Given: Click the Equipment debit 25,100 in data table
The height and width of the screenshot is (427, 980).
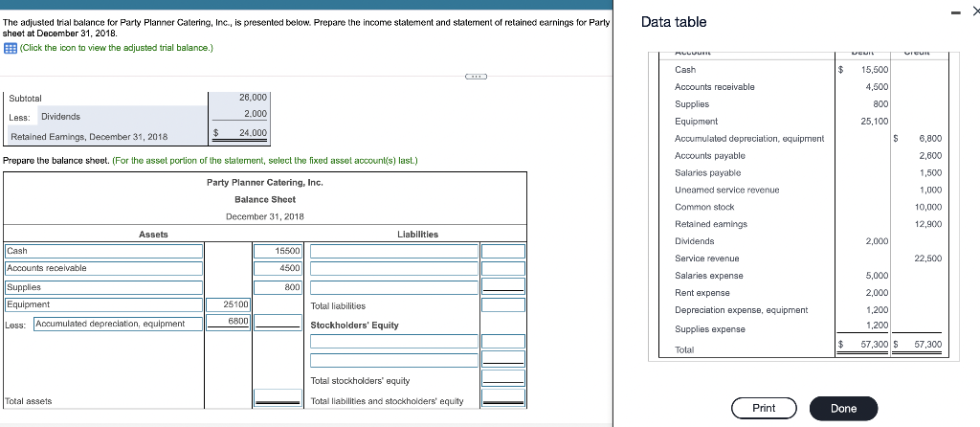Looking at the screenshot, I should click(875, 122).
